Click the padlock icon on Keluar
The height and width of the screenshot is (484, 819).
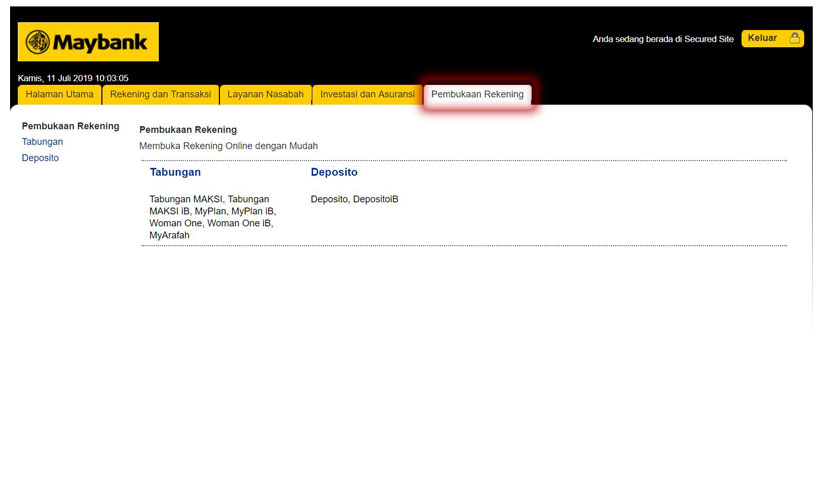794,38
